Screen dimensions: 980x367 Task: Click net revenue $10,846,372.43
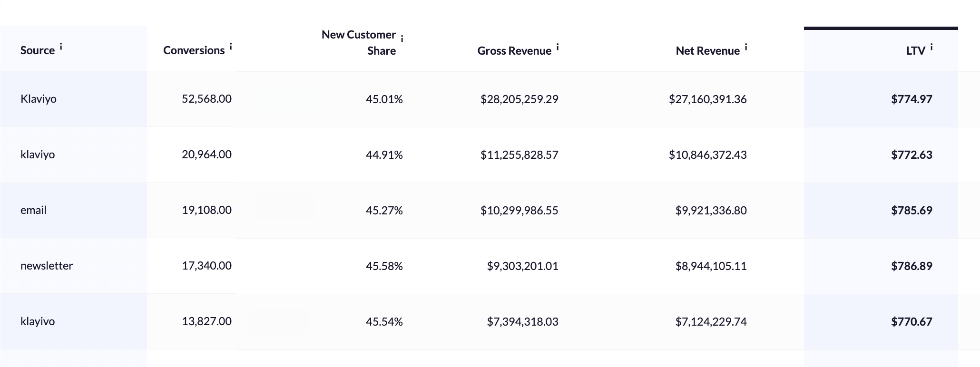708,155
